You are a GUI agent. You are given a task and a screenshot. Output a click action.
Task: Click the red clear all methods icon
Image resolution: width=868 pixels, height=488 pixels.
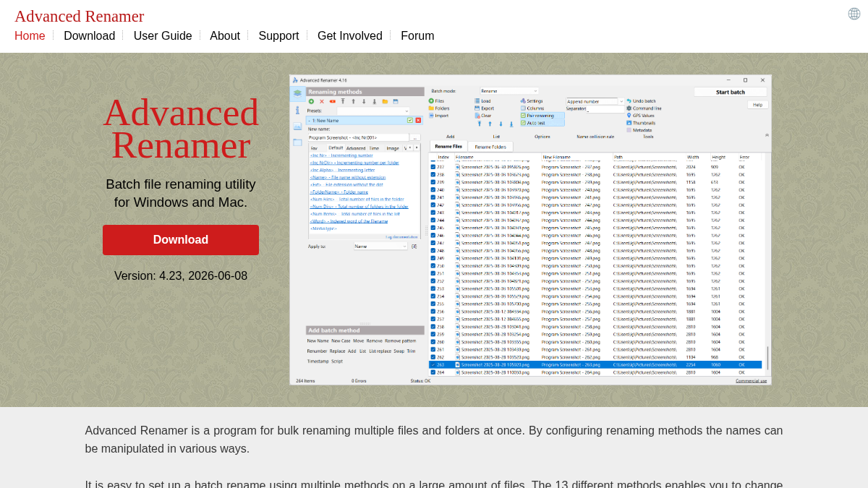coord(333,101)
